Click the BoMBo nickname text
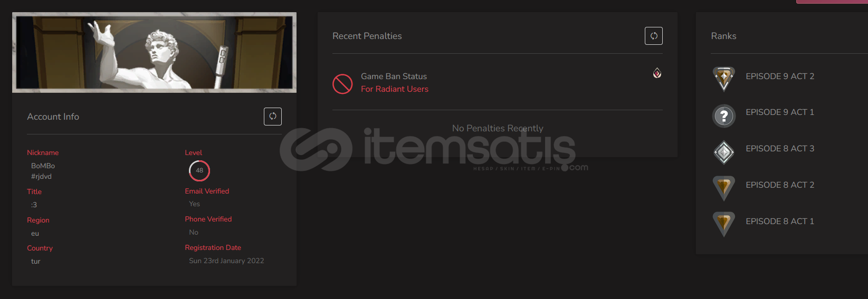The height and width of the screenshot is (299, 868). [43, 166]
